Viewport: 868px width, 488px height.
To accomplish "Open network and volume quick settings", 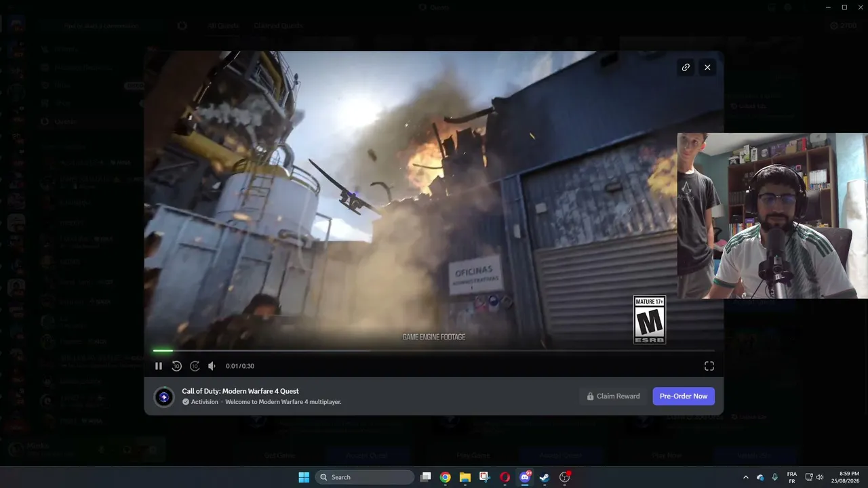I will coord(814,477).
